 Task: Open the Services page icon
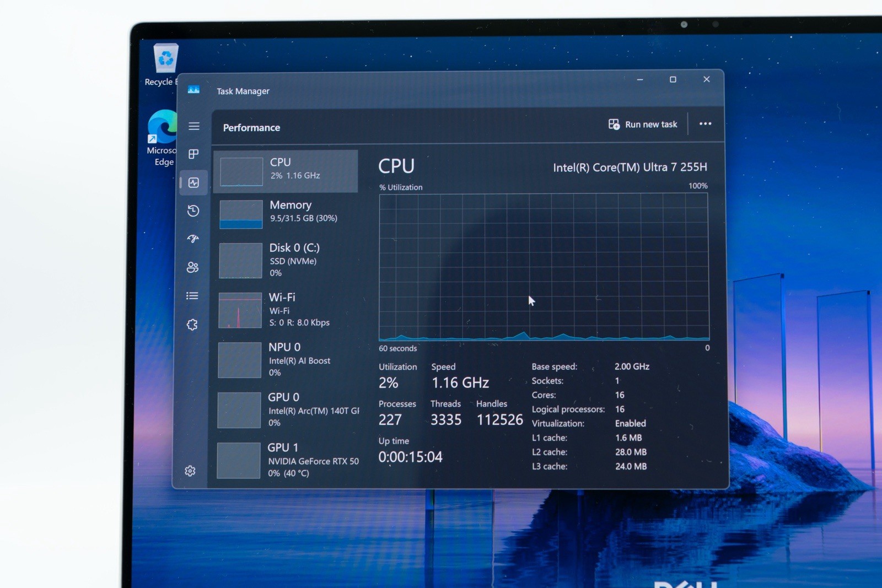(x=192, y=325)
